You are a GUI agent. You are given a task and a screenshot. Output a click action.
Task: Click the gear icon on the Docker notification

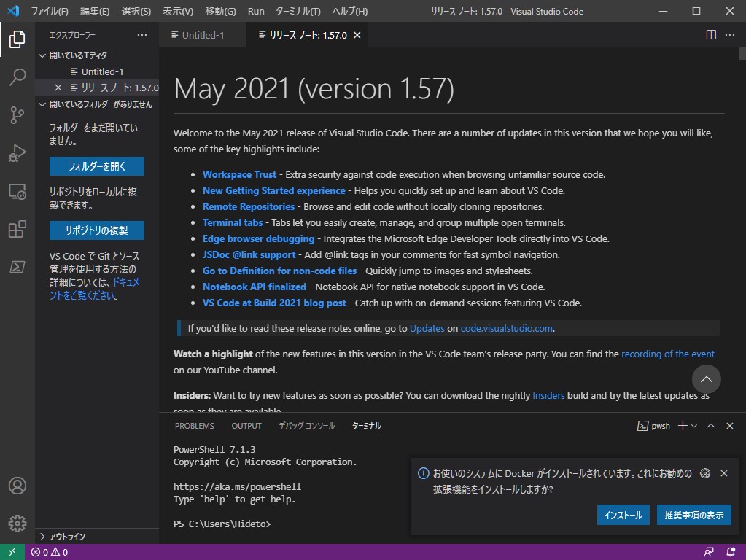point(704,473)
